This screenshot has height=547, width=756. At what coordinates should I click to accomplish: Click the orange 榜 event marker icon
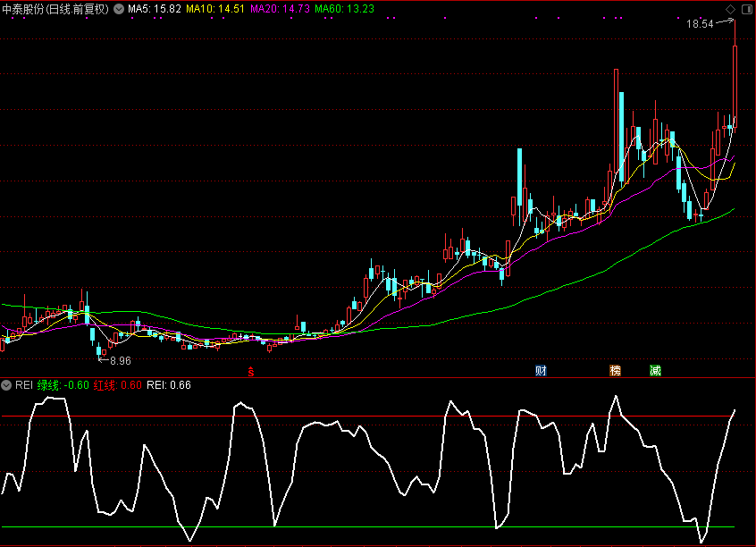click(615, 370)
